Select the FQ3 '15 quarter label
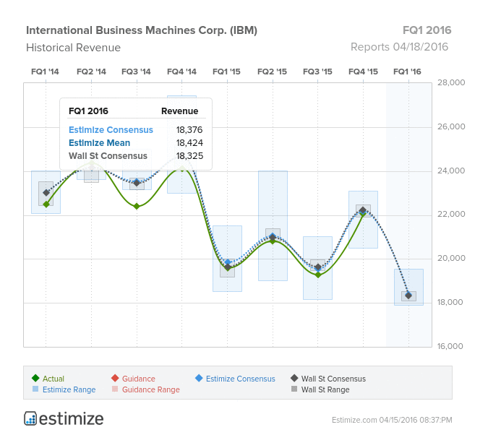Image resolution: width=488 pixels, height=448 pixels. pos(317,72)
